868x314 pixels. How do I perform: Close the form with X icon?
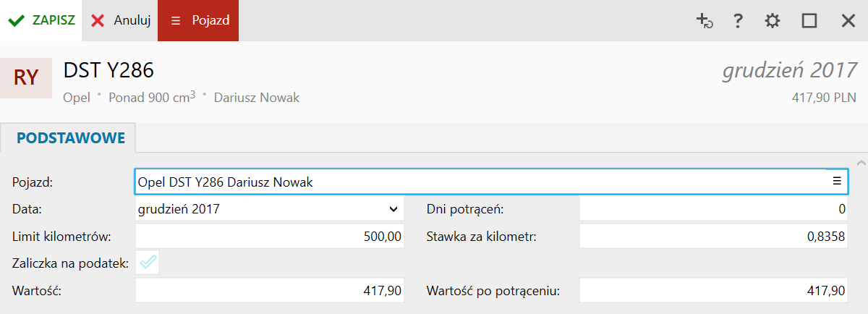(x=848, y=21)
